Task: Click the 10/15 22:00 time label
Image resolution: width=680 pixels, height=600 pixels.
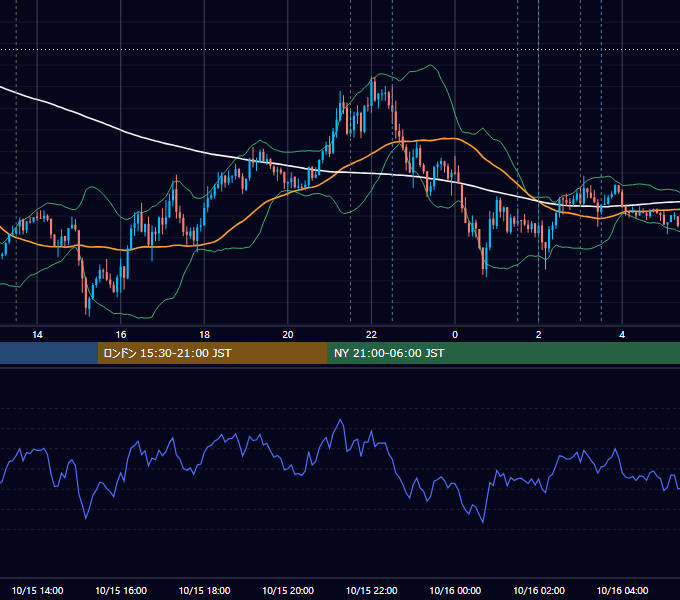Action: [x=372, y=590]
